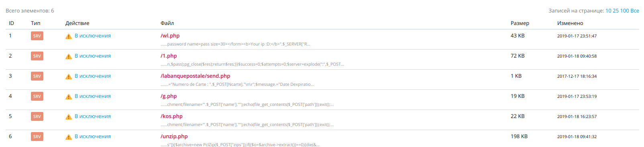Click the warning triangle in send.php row
This screenshot has width=644, height=147.
69,77
